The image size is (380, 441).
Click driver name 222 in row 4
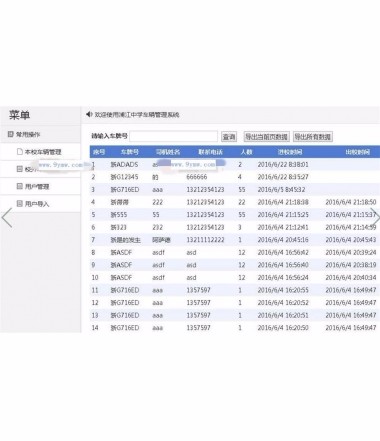pos(158,202)
